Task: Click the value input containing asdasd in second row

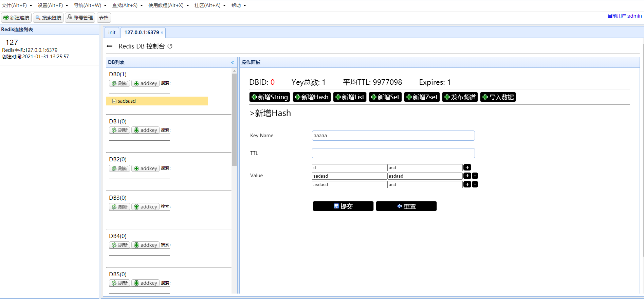Action: coord(425,176)
